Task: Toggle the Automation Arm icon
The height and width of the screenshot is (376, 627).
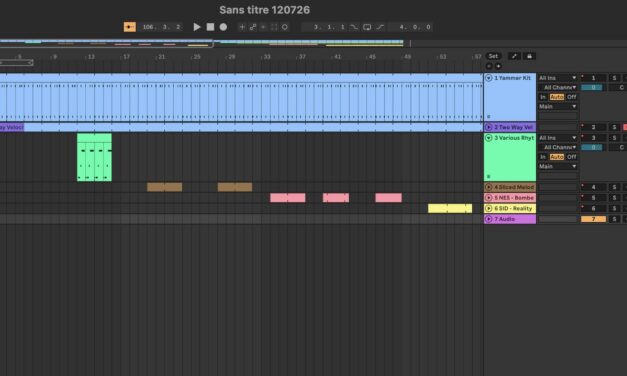Action: click(253, 27)
